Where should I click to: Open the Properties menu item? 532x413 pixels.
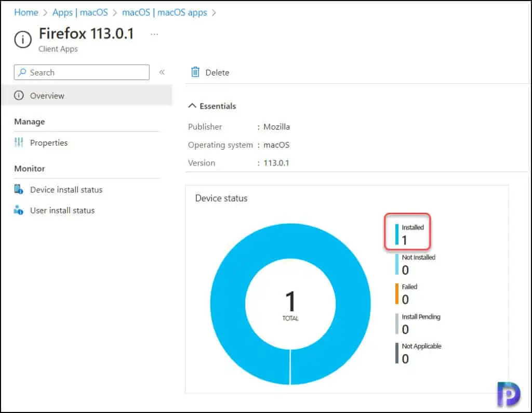pyautogui.click(x=48, y=143)
